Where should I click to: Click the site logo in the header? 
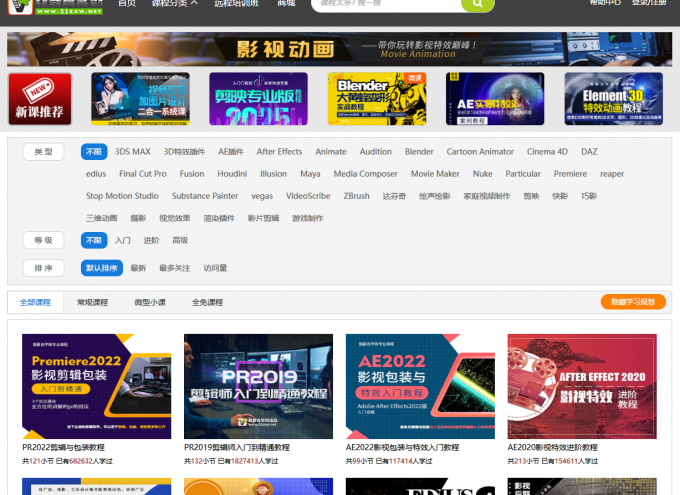point(56,6)
